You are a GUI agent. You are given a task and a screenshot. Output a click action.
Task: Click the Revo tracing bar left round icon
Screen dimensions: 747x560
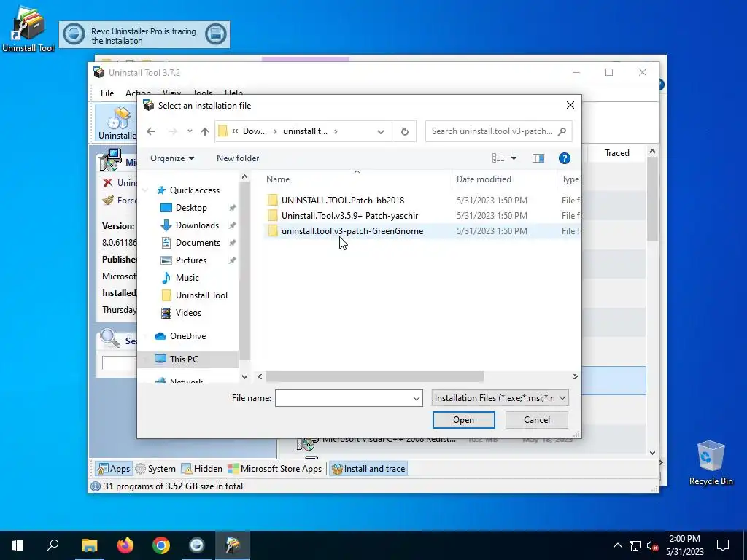click(74, 34)
